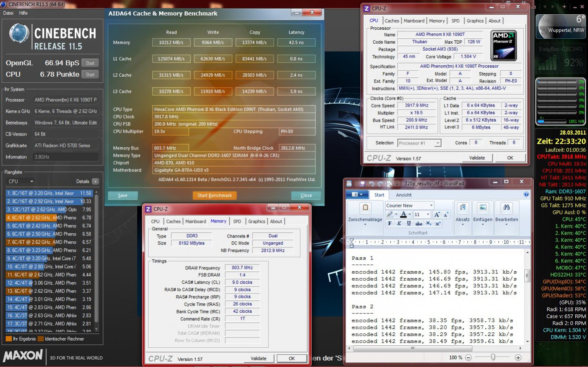Image resolution: width=588 pixels, height=367 pixels.
Task: Toggle underline formatting in WordPad
Action: coord(409,223)
